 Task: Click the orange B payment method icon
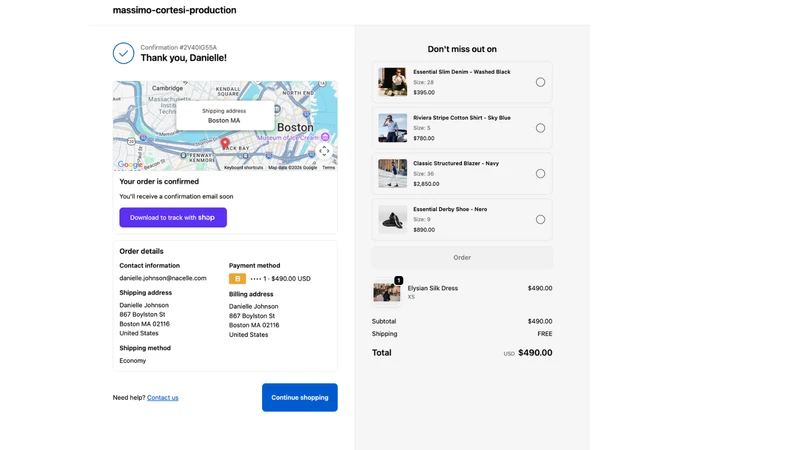click(237, 279)
